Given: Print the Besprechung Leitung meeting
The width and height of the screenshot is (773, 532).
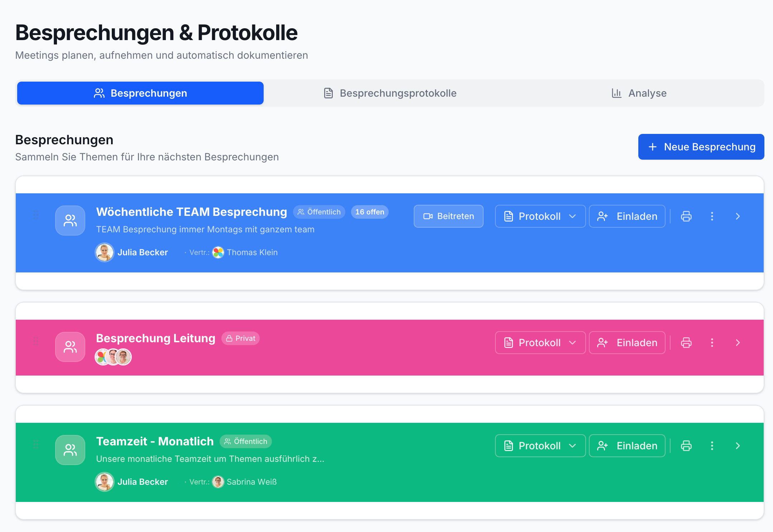Looking at the screenshot, I should pyautogui.click(x=686, y=343).
